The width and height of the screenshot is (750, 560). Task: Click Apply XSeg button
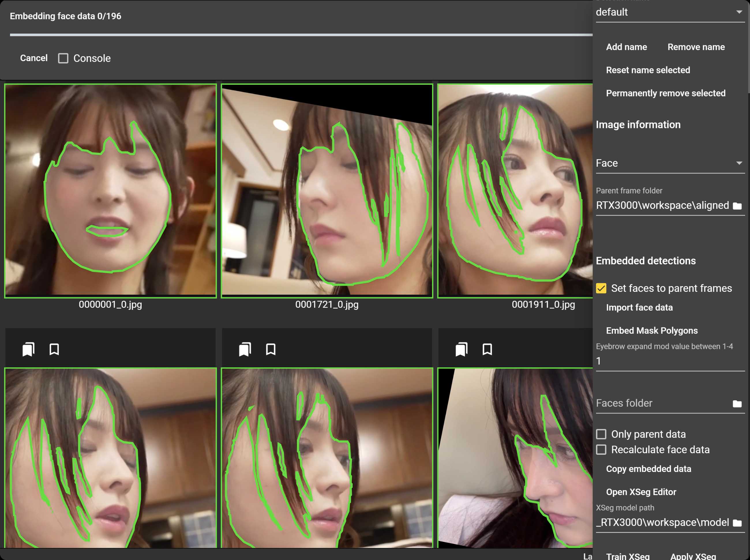[x=693, y=556]
